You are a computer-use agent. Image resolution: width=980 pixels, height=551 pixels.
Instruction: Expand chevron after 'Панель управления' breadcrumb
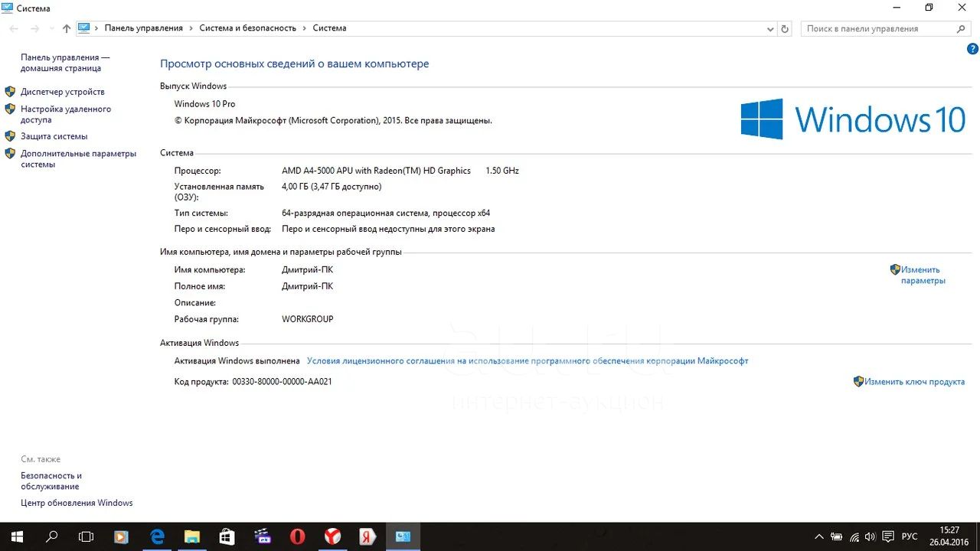coord(191,28)
